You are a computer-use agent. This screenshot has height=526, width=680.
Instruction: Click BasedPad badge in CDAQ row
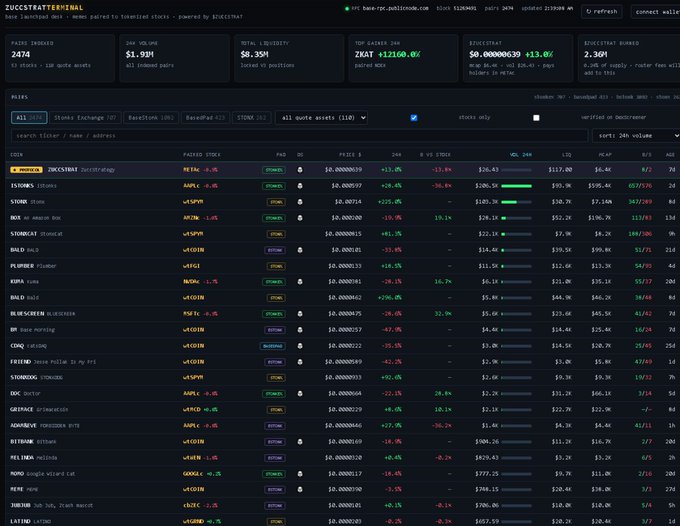coord(272,346)
